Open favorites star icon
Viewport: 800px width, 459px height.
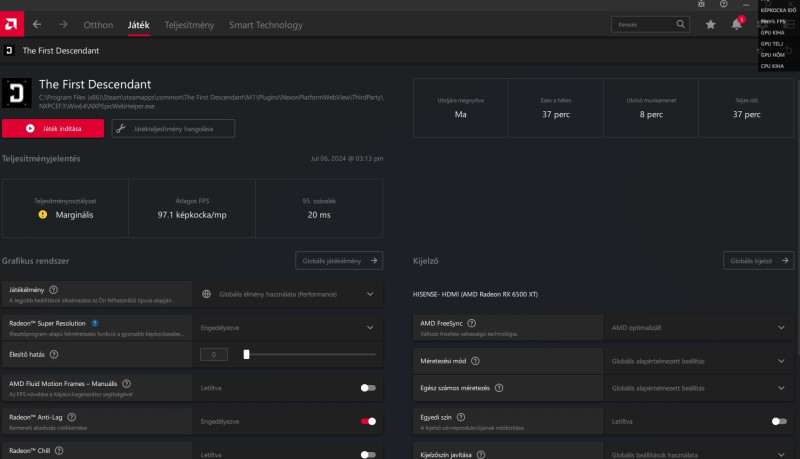(x=710, y=24)
